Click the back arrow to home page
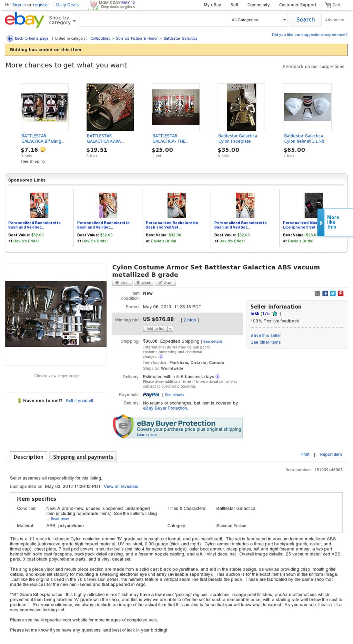Image resolution: width=353 pixels, height=644 pixels. (x=10, y=38)
